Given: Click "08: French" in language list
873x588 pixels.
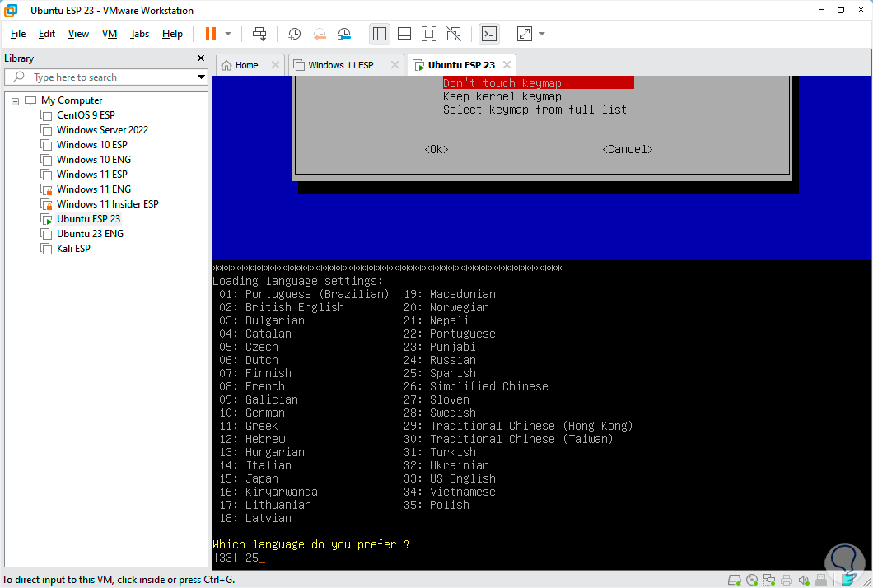Looking at the screenshot, I should (x=252, y=386).
